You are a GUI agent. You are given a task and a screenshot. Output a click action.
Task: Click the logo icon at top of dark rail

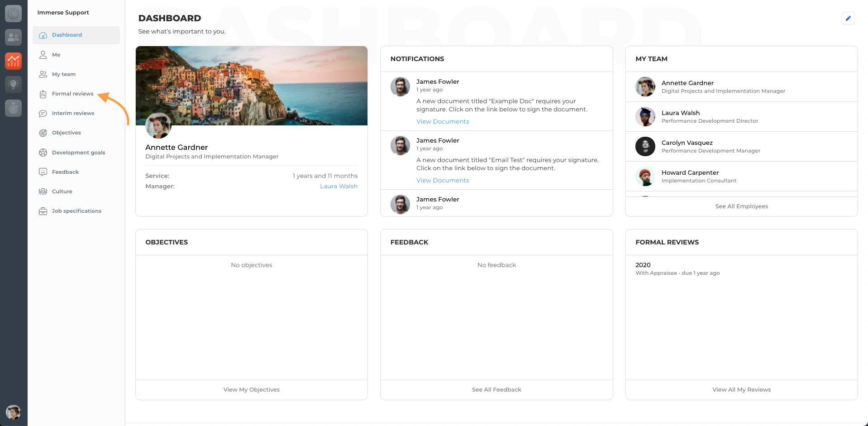coord(14,14)
